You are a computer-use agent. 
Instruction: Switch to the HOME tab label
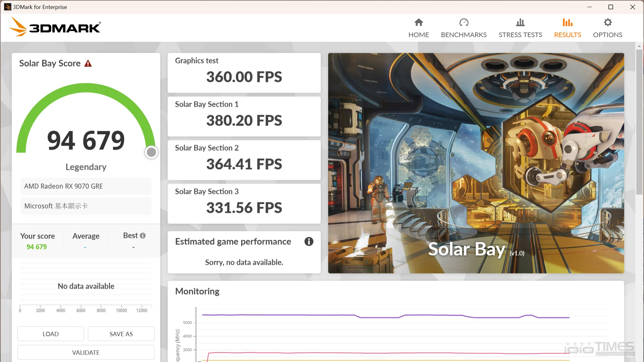[x=419, y=35]
